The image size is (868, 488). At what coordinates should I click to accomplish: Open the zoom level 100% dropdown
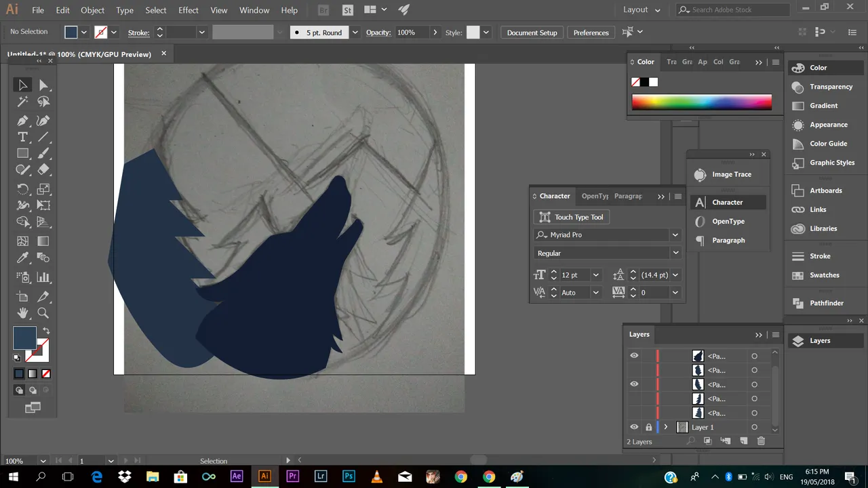point(43,461)
